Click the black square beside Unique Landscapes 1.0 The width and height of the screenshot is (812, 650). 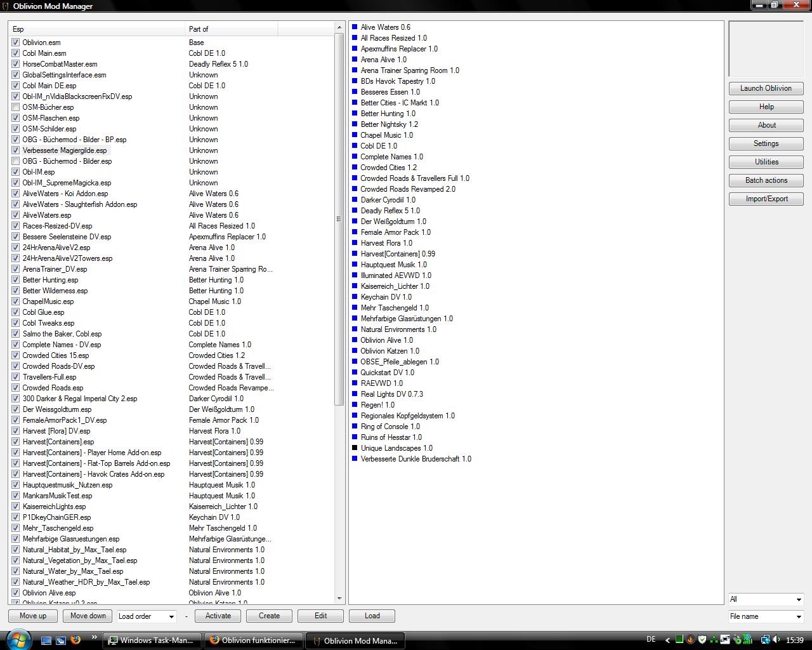click(x=355, y=448)
